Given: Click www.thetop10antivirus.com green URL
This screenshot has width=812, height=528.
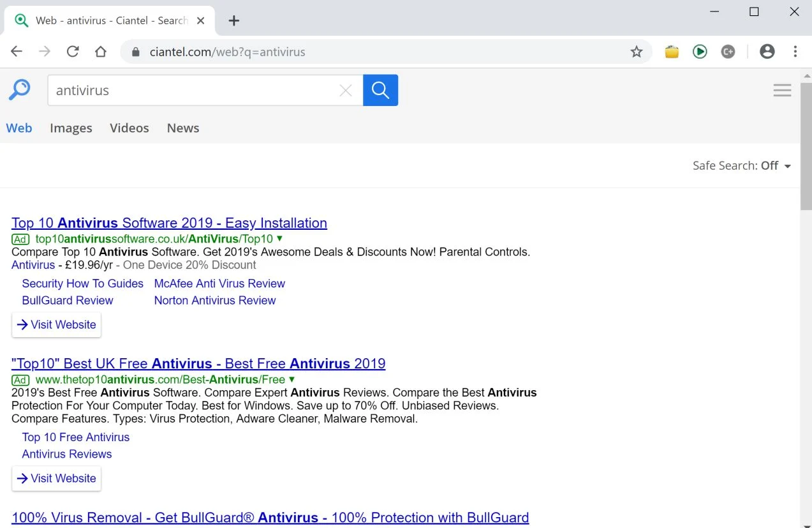Looking at the screenshot, I should coord(160,380).
